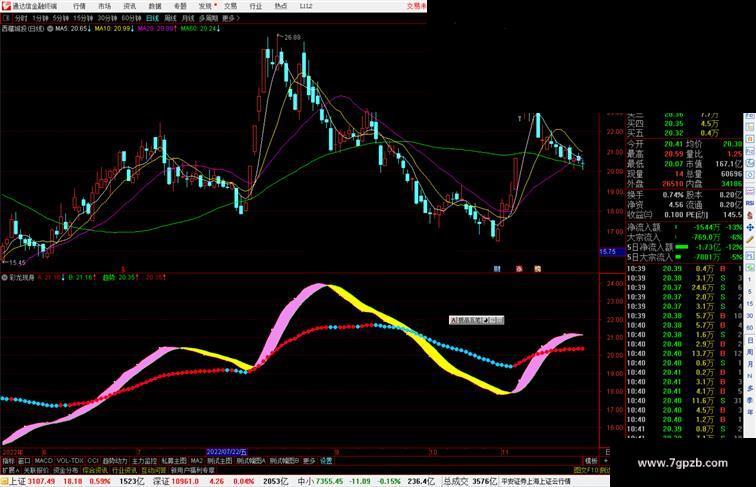Select the CCI indicator tab
This screenshot has height=487, width=756.
point(93,461)
